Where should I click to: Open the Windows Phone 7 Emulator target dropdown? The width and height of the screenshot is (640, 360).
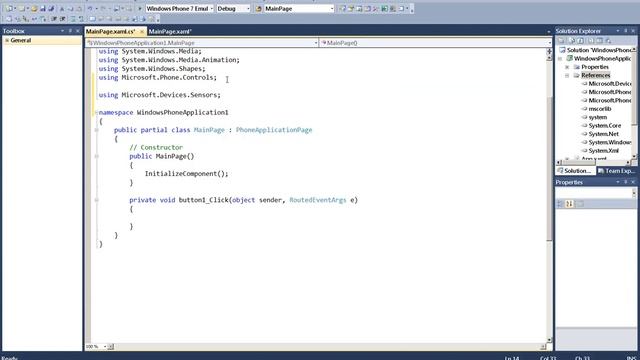click(211, 9)
